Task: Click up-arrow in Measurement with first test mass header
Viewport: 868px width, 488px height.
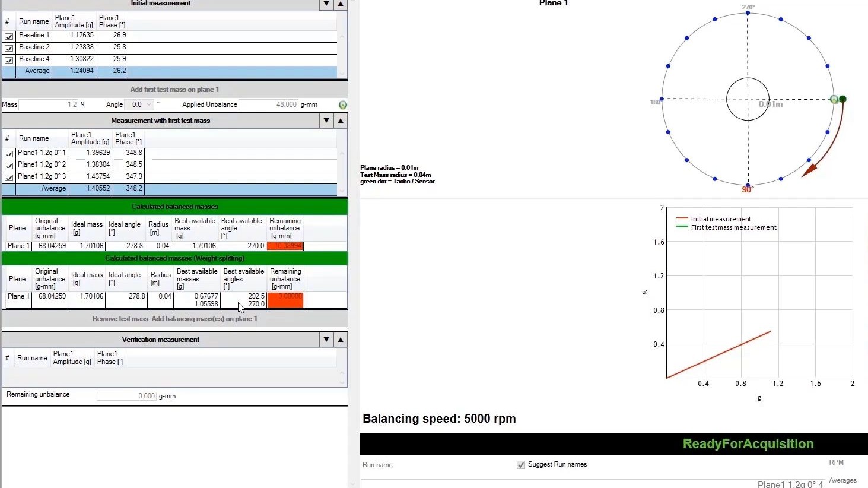Action: pyautogui.click(x=341, y=121)
